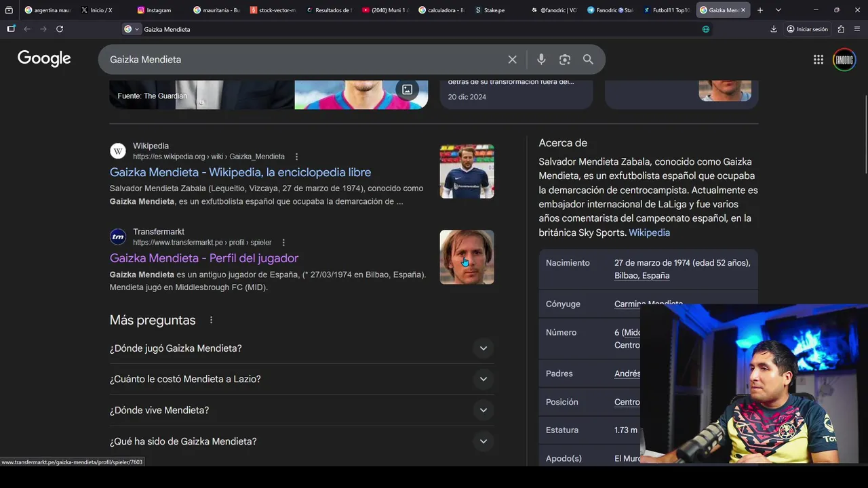The image size is (868, 488).
Task: Click the Wikipedia favicon in the result
Action: [118, 151]
